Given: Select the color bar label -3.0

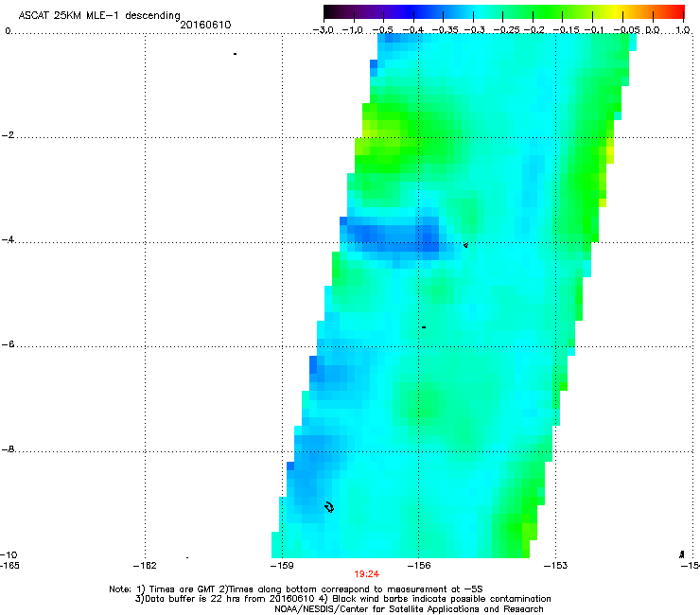Looking at the screenshot, I should 324,30.
